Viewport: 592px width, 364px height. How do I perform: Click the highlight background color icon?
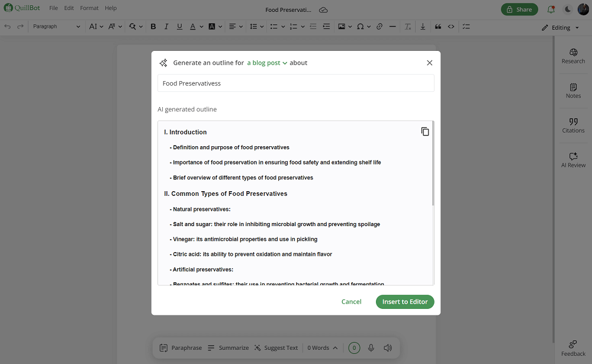pos(212,27)
